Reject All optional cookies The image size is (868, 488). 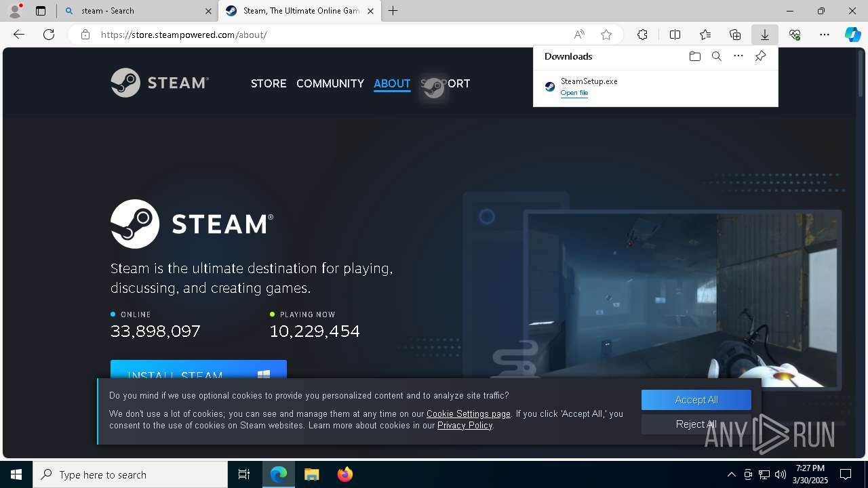pyautogui.click(x=696, y=424)
